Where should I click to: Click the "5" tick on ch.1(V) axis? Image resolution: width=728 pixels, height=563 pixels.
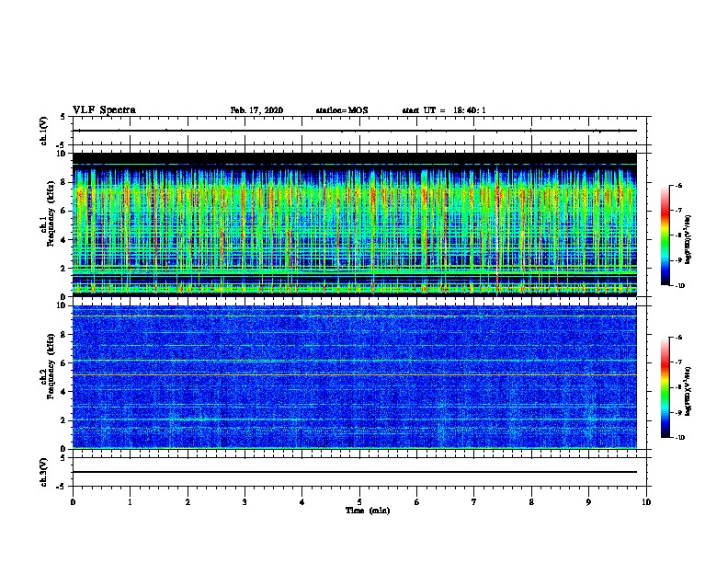coord(63,117)
